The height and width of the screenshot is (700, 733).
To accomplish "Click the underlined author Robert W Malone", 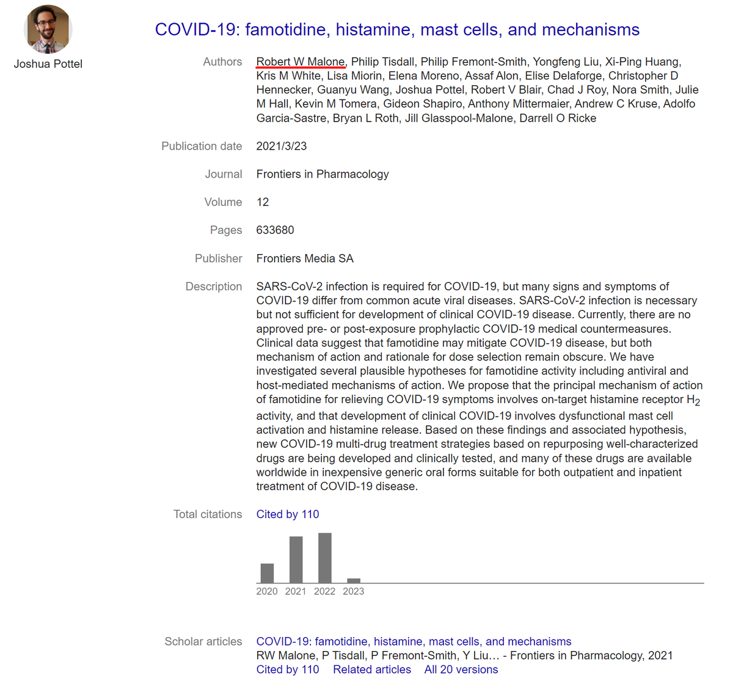I will click(x=301, y=61).
